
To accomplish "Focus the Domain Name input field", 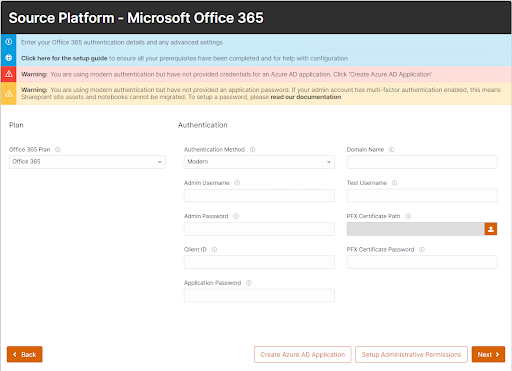I will [x=422, y=162].
